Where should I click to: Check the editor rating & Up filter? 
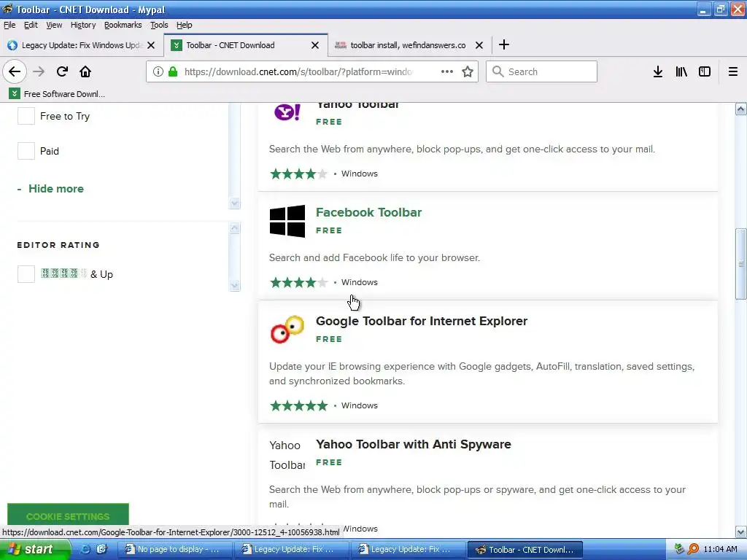point(26,274)
